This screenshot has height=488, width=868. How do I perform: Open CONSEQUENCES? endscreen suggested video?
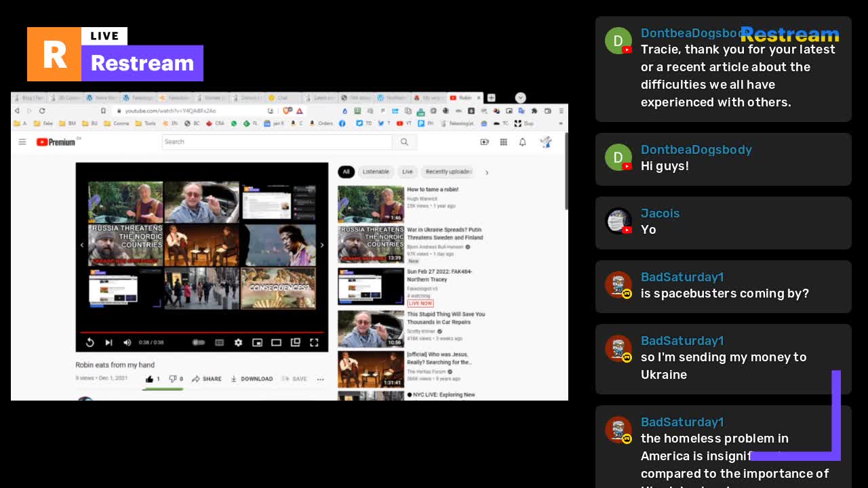tap(279, 288)
